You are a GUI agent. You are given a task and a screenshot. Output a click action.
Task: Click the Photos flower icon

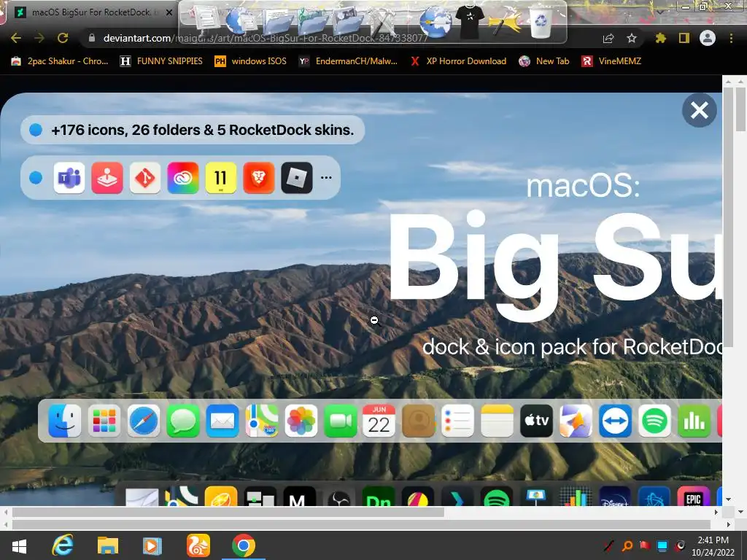301,421
